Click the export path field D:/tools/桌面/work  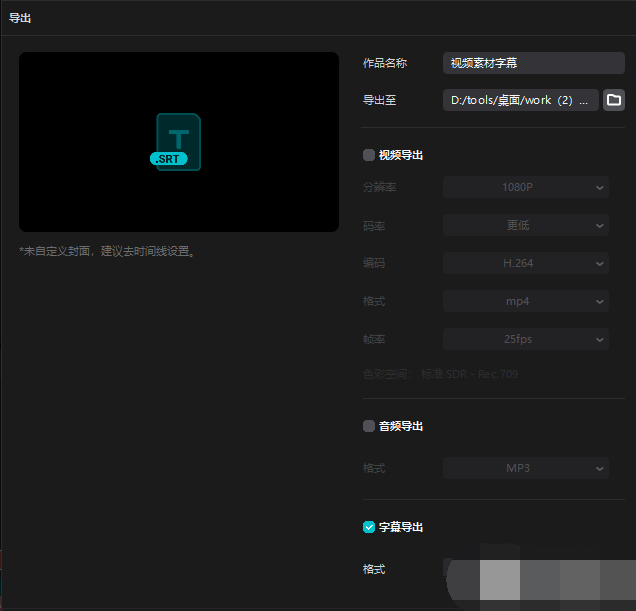click(520, 100)
